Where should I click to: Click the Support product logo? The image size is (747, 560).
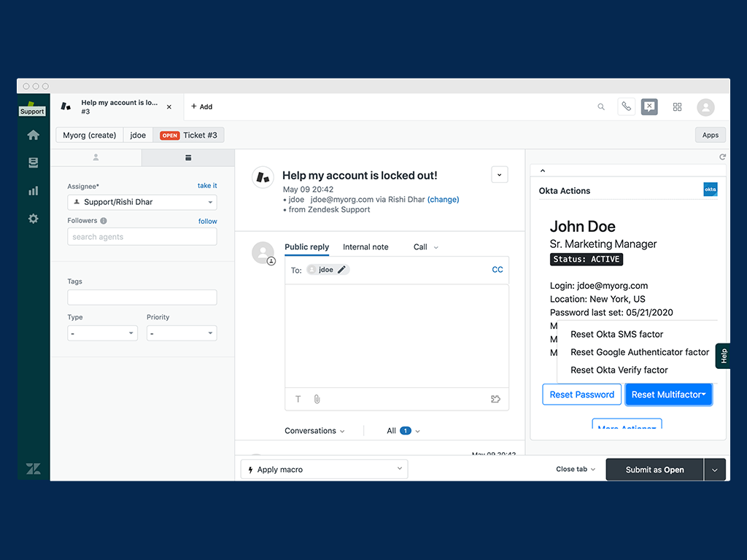coord(32,109)
